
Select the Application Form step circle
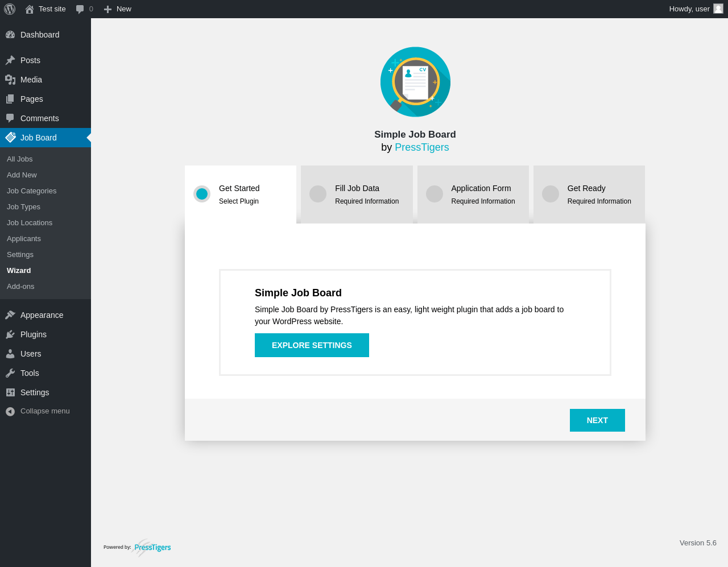435,194
